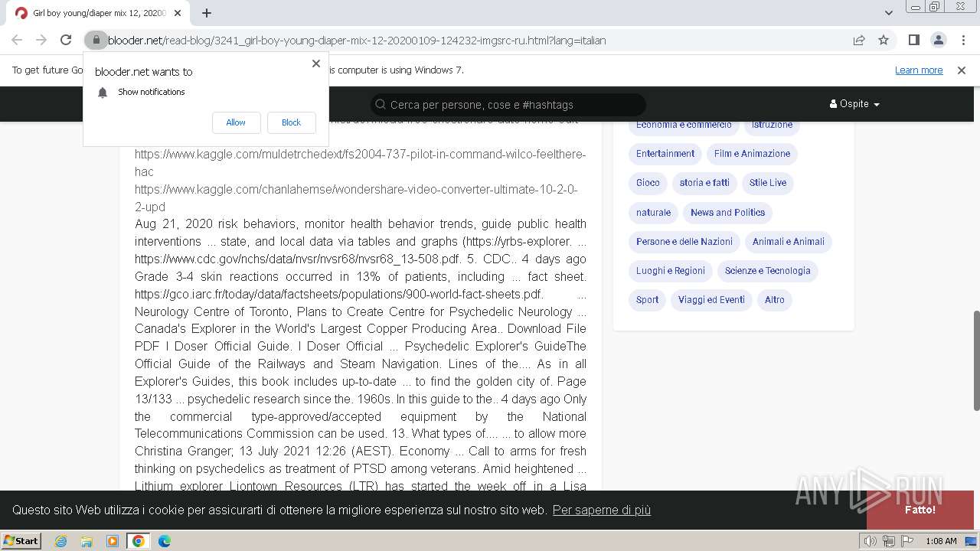The image size is (980, 551).
Task: Focus the 'Cerca per persone' search field
Action: click(x=508, y=105)
